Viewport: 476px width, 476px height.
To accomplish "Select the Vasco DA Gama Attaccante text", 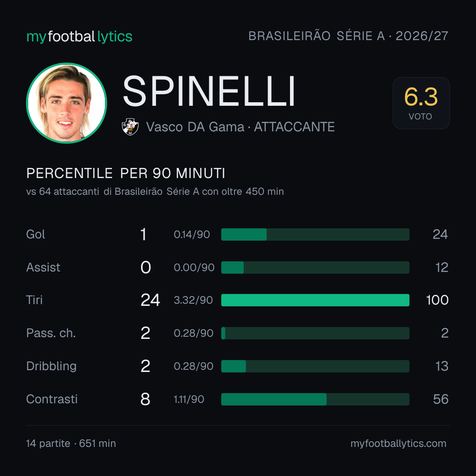I will click(x=240, y=127).
